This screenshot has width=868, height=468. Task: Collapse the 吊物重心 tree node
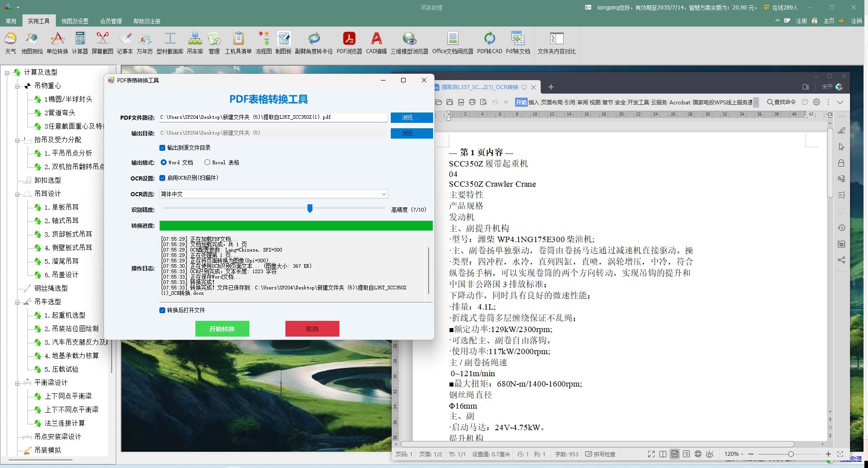pyautogui.click(x=18, y=86)
